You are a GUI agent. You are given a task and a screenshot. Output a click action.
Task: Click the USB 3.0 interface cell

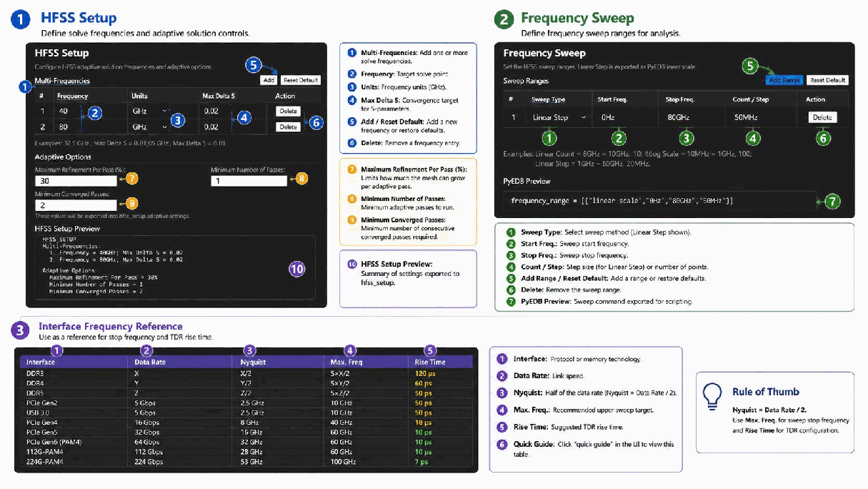tap(39, 413)
